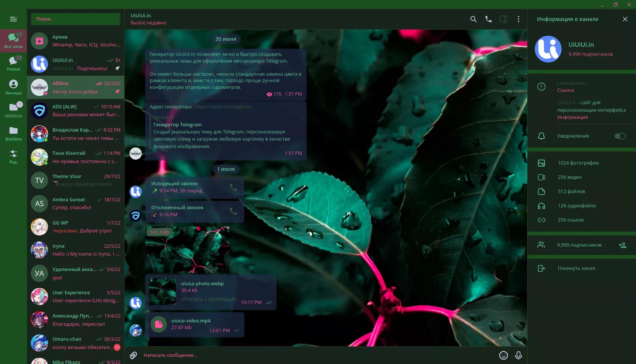
Task: Open the hamburger main menu
Action: 14,19
